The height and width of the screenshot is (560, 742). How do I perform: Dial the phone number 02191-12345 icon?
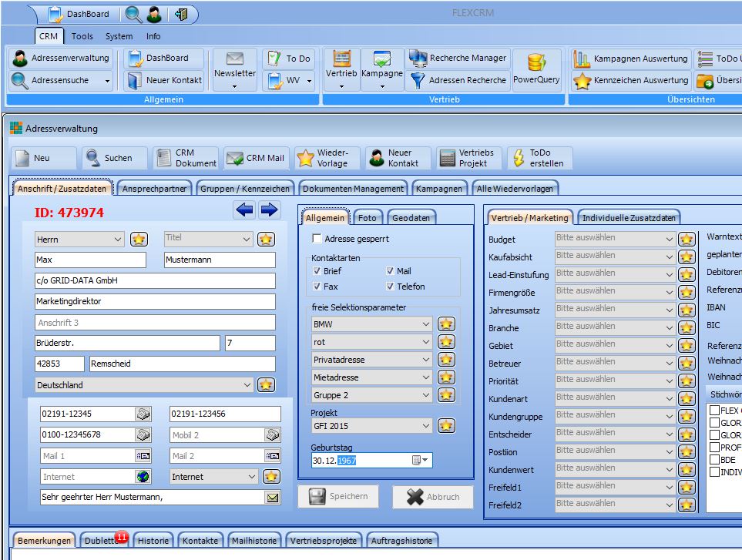[x=143, y=414]
